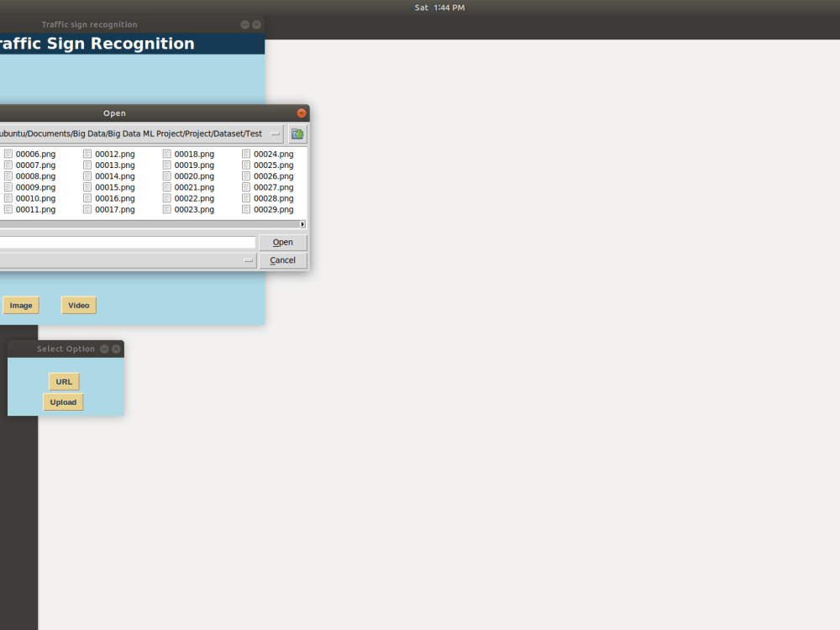The height and width of the screenshot is (630, 840).
Task: Select file 00013.png
Action: (109, 165)
